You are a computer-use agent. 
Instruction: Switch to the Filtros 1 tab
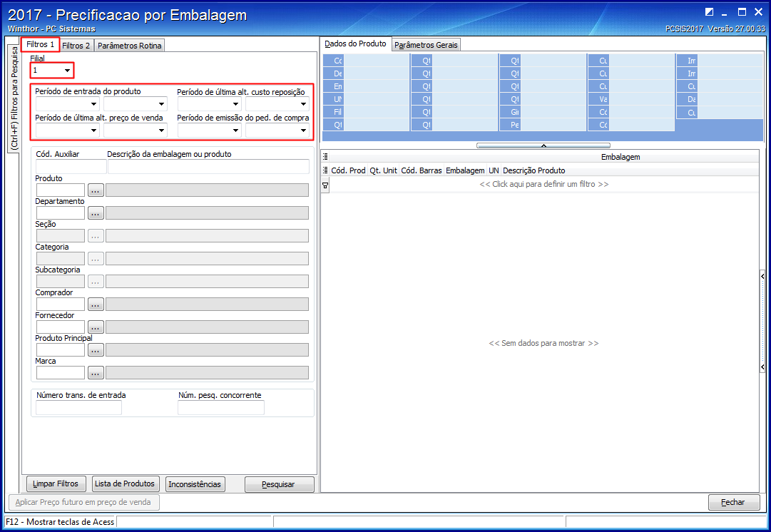(41, 45)
